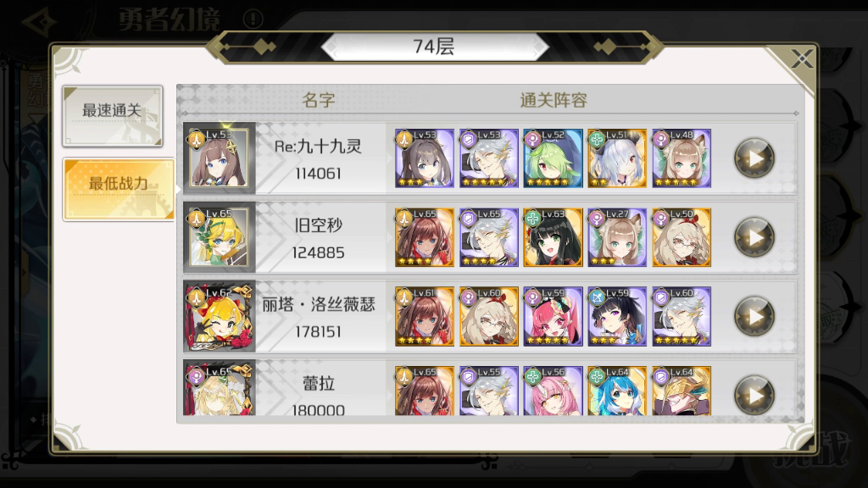
Task: Select Lv.48 fox-eared hero in first lineup
Action: (682, 158)
